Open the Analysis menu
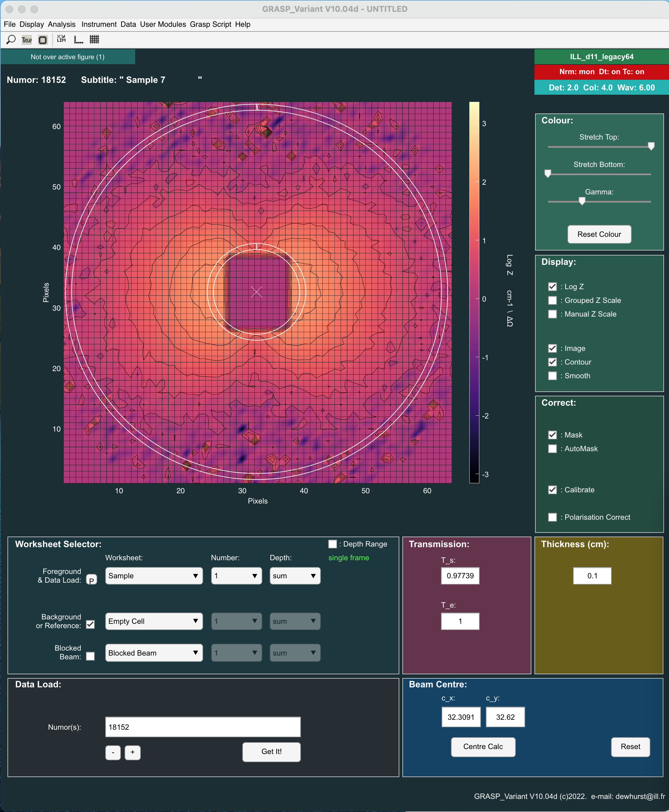 point(62,24)
